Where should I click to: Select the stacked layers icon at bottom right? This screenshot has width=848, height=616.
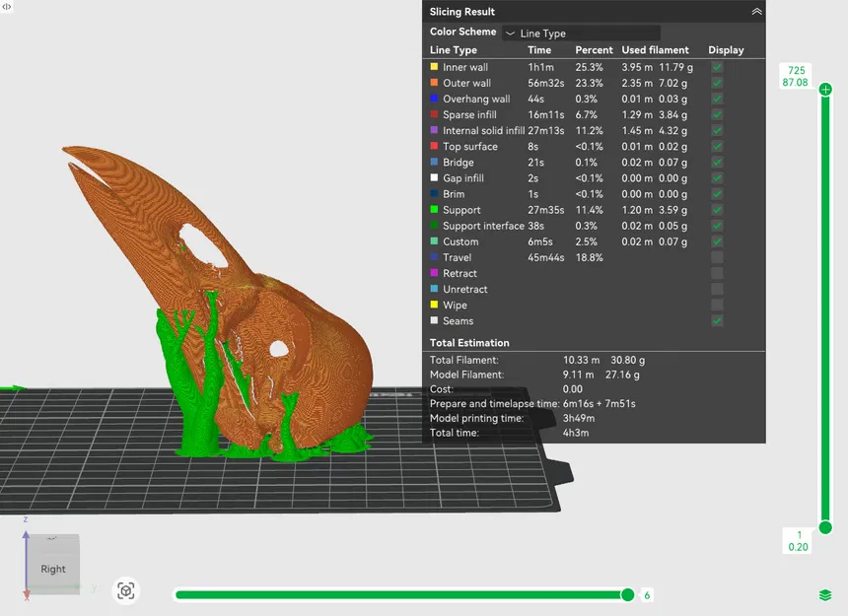(825, 595)
